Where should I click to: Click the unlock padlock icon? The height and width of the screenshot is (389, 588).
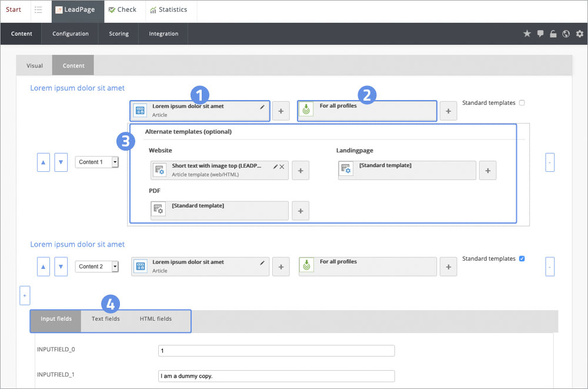coord(553,34)
